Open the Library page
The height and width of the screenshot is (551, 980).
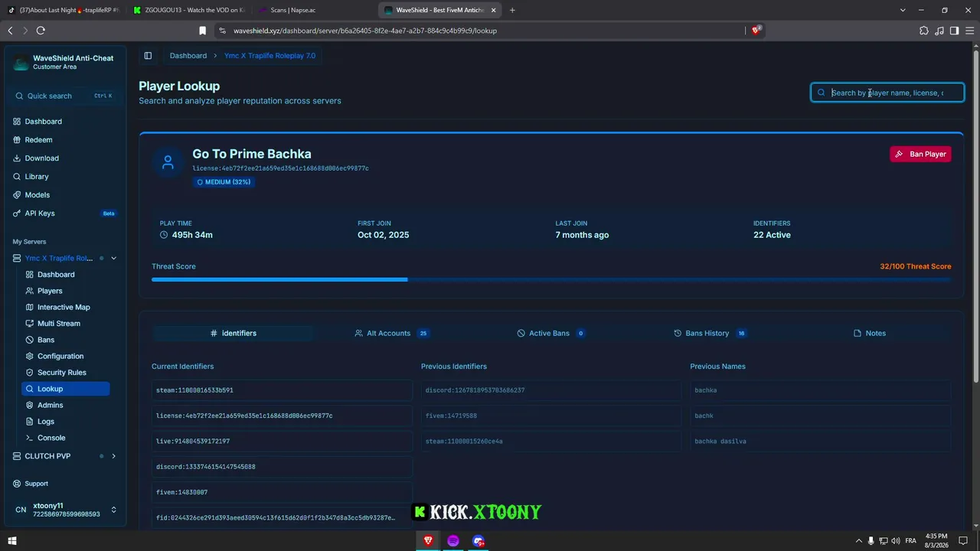pyautogui.click(x=37, y=177)
